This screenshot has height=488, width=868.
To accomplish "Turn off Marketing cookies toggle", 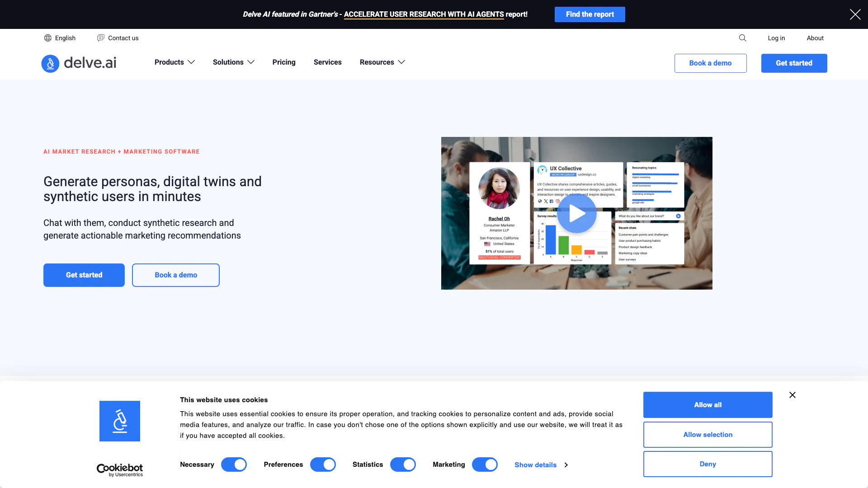I will click(x=485, y=465).
